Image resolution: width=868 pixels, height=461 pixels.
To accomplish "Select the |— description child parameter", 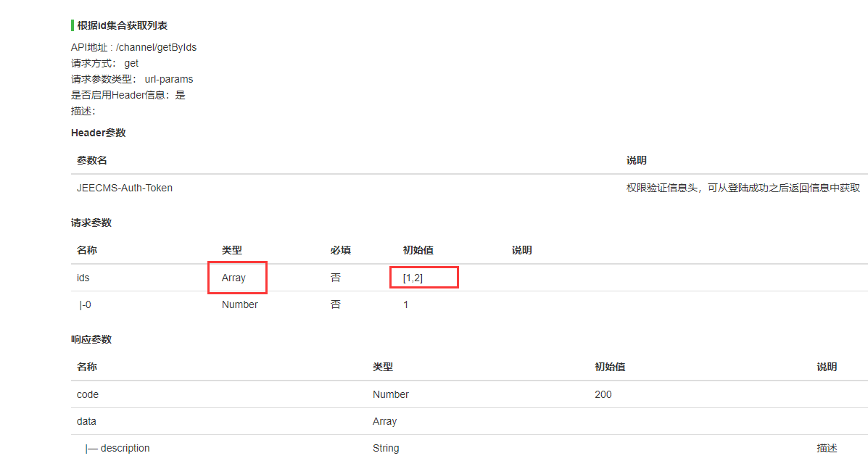I will click(117, 448).
